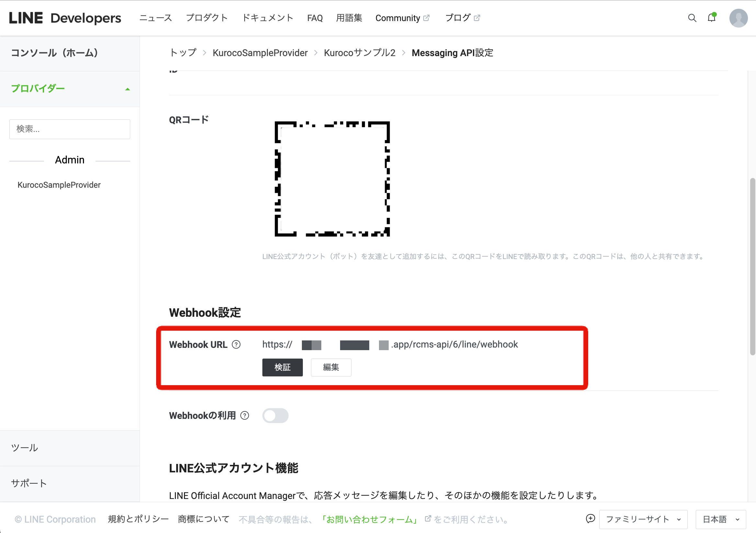Collapse the プロバイダー section arrow
756x533 pixels.
pos(128,89)
